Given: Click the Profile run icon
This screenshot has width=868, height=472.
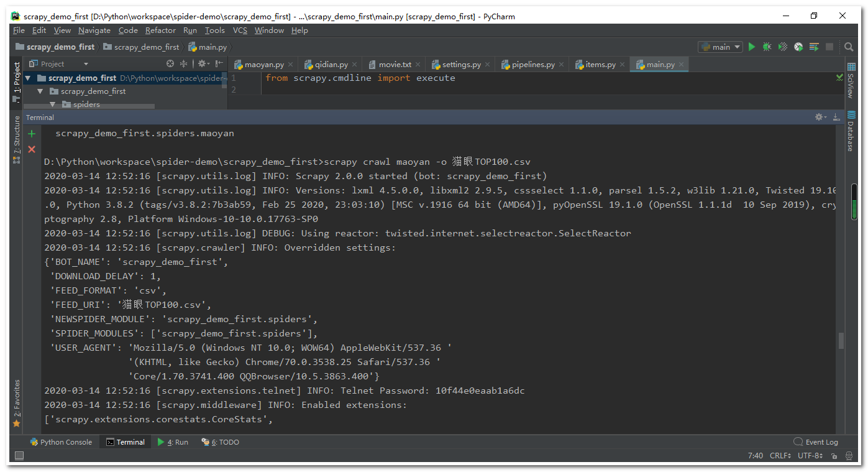Looking at the screenshot, I should click(798, 47).
